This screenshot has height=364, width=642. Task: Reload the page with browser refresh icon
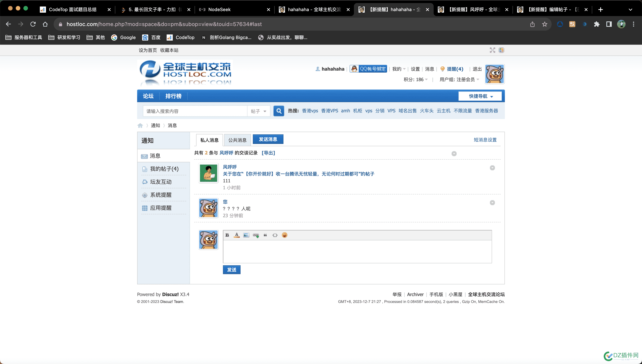pyautogui.click(x=33, y=24)
